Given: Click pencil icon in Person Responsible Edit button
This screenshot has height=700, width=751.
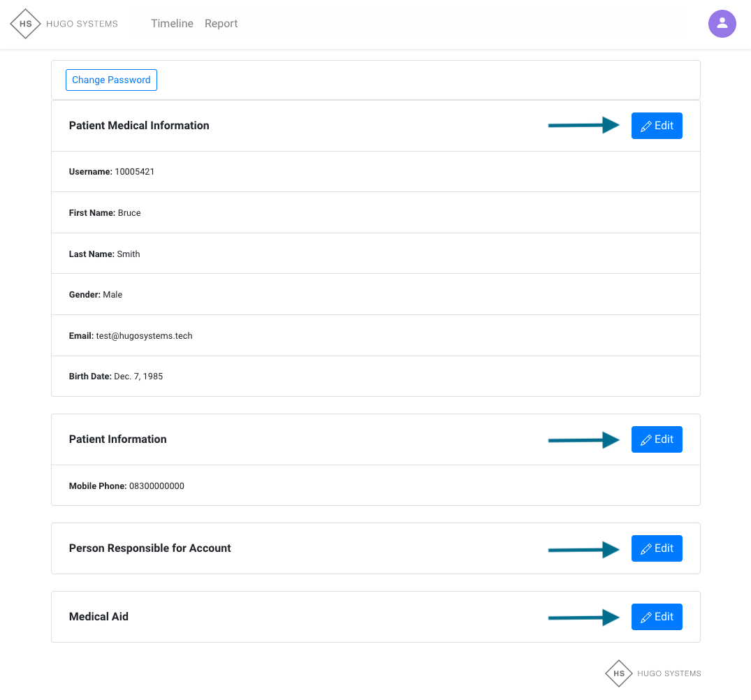Looking at the screenshot, I should [646, 549].
